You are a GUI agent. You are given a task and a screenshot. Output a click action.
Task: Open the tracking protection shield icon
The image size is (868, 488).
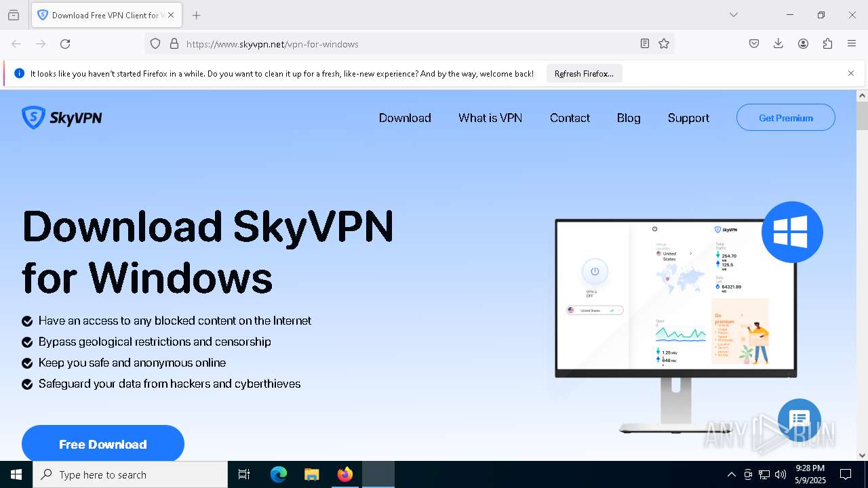[155, 43]
